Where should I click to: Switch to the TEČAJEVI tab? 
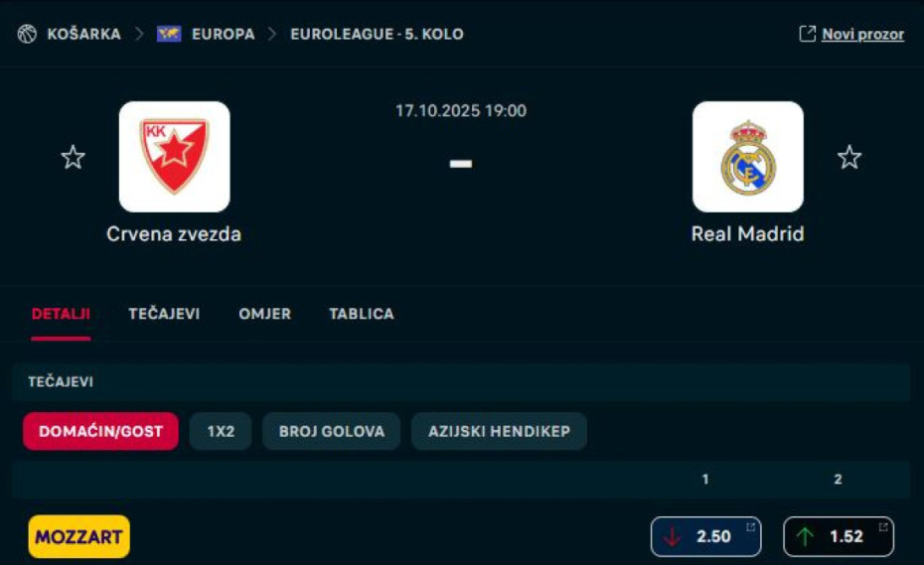pos(164,314)
